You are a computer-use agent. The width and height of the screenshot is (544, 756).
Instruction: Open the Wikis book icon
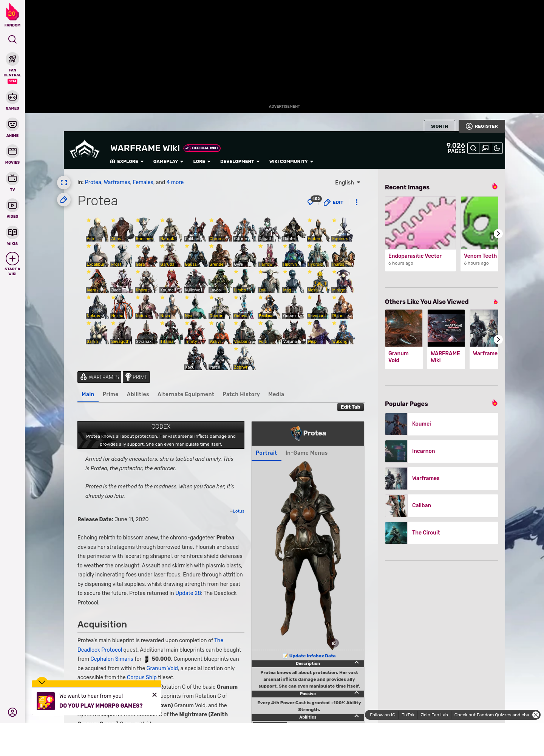(x=12, y=232)
